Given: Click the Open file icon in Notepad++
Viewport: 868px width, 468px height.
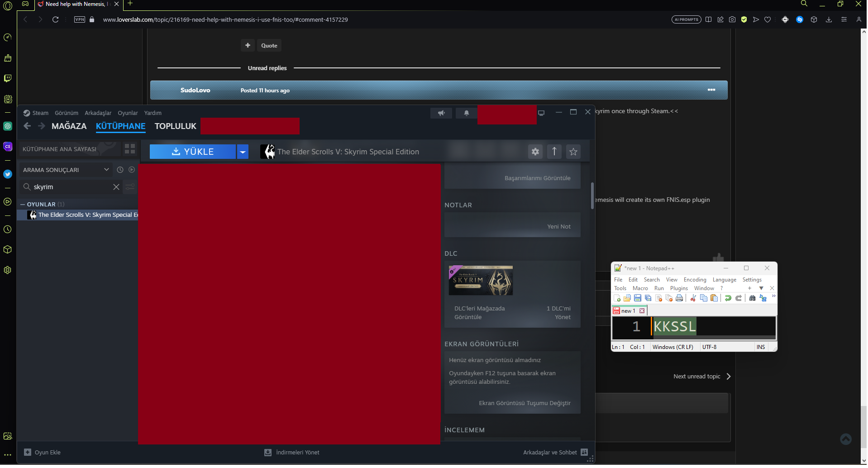Looking at the screenshot, I should (x=627, y=298).
